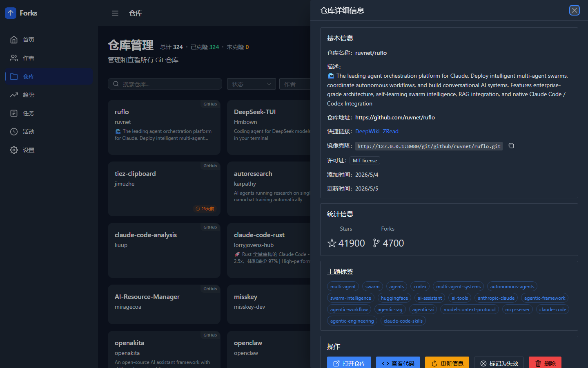Click the fork icon beside 4700
The width and height of the screenshot is (588, 368).
click(x=376, y=243)
